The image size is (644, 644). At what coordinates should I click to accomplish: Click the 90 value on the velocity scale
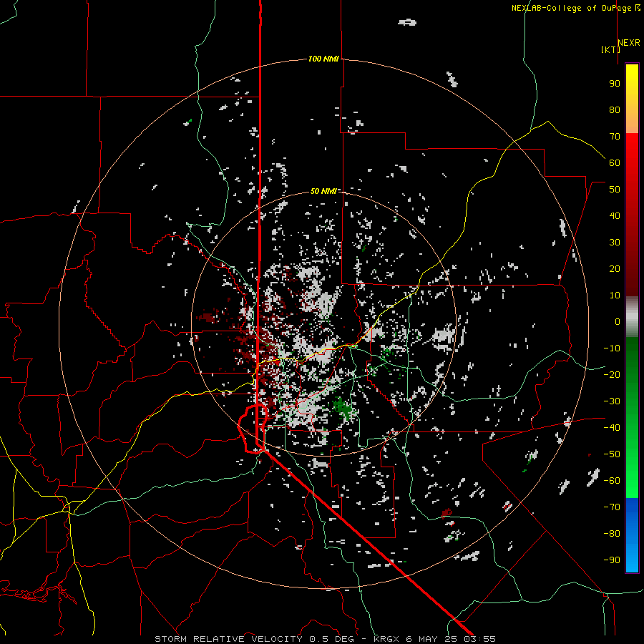tap(615, 84)
